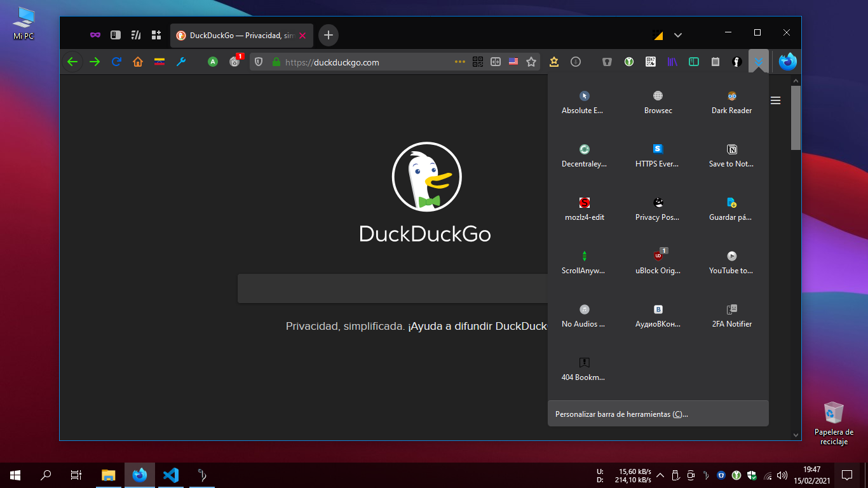Open the АудиоВКонтакте extension
Image resolution: width=868 pixels, height=488 pixels.
[x=658, y=316]
